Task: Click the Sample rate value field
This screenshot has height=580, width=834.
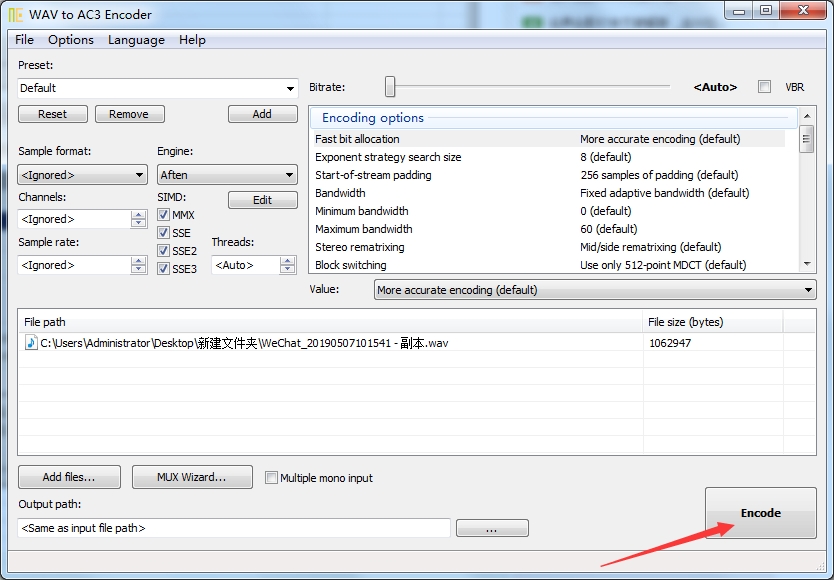Action: pos(74,265)
